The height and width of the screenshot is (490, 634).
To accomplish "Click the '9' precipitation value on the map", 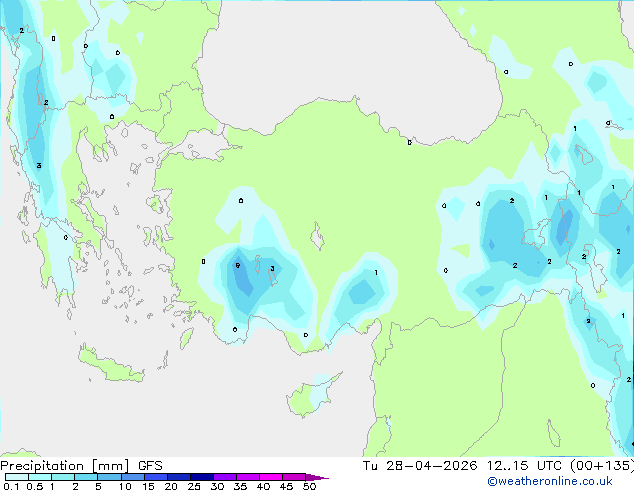I will [x=238, y=266].
